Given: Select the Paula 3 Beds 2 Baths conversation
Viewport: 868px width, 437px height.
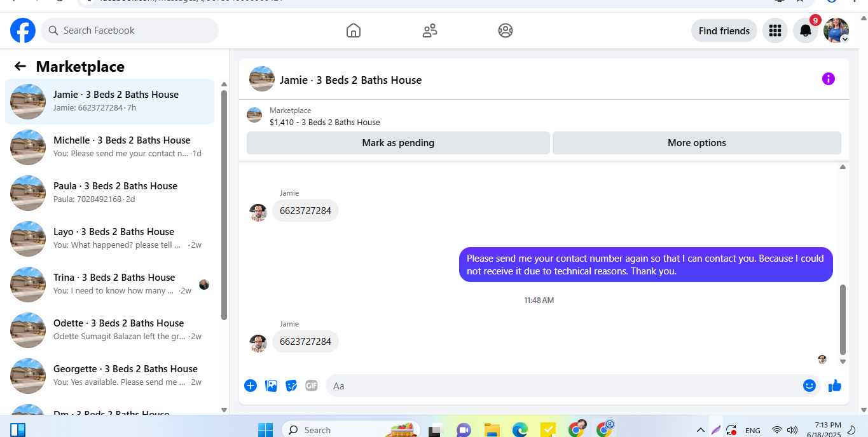Looking at the screenshot, I should [x=109, y=193].
